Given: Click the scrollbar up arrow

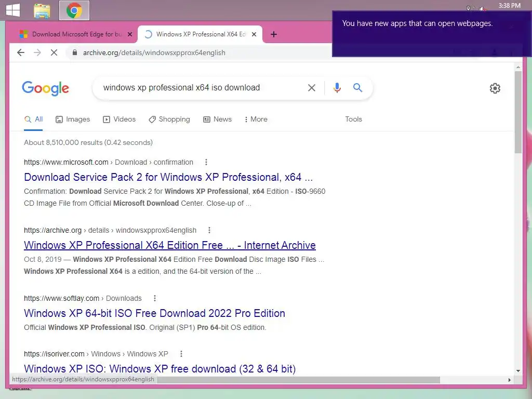Looking at the screenshot, I should pyautogui.click(x=518, y=67).
